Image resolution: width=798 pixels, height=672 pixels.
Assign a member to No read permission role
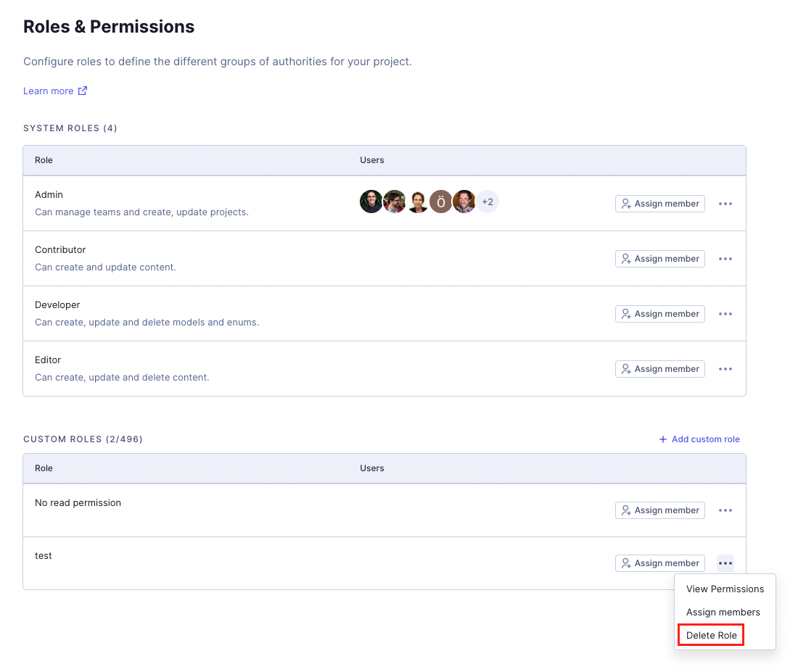659,510
